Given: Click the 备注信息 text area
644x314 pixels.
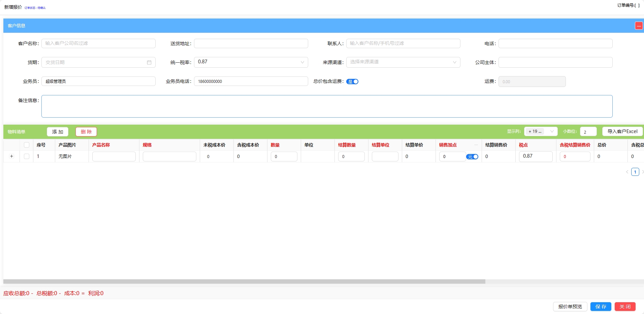Looking at the screenshot, I should (327, 106).
